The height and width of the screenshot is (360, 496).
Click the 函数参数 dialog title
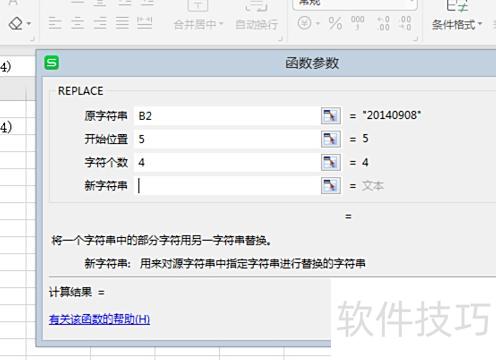coord(312,63)
